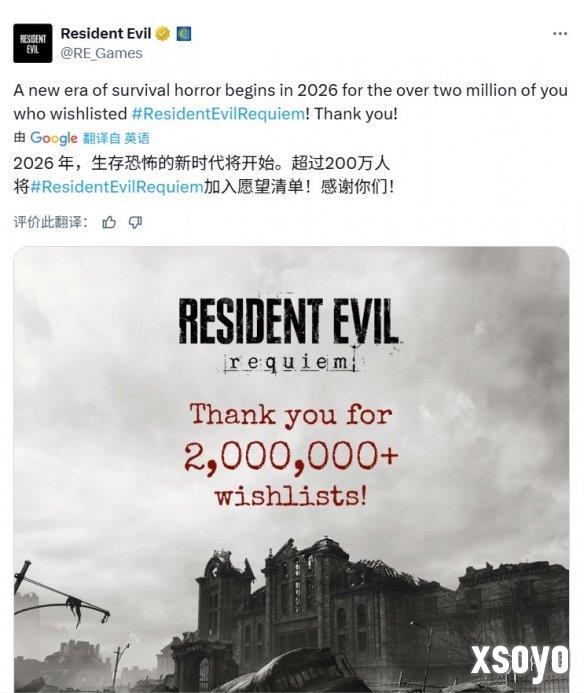
Task: Open the @RE_Games handle link
Action: coord(101,53)
